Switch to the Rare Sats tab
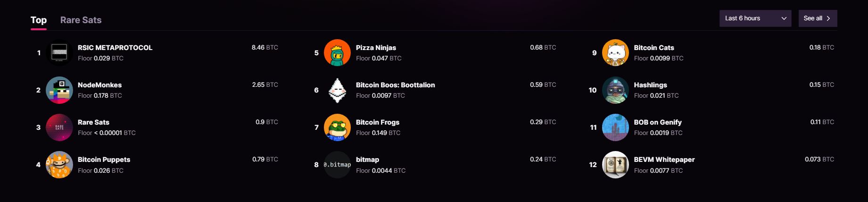This screenshot has width=868, height=202. (x=81, y=20)
